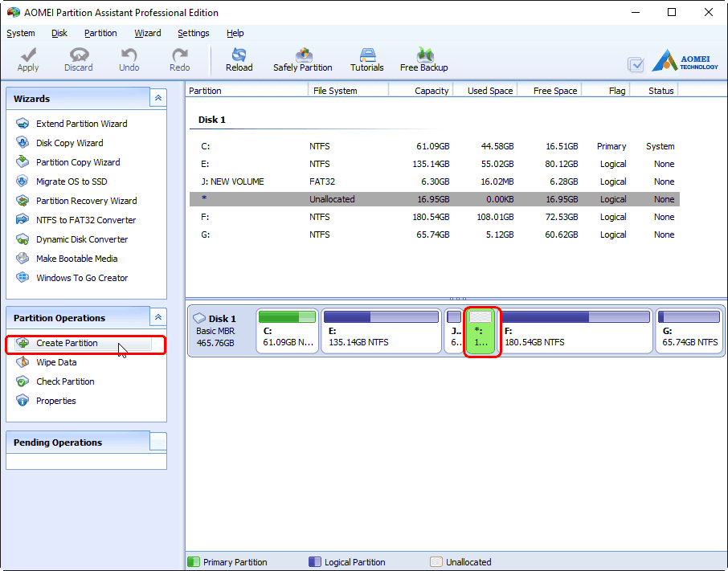Image resolution: width=728 pixels, height=571 pixels.
Task: Open the Settings menu
Action: point(194,33)
